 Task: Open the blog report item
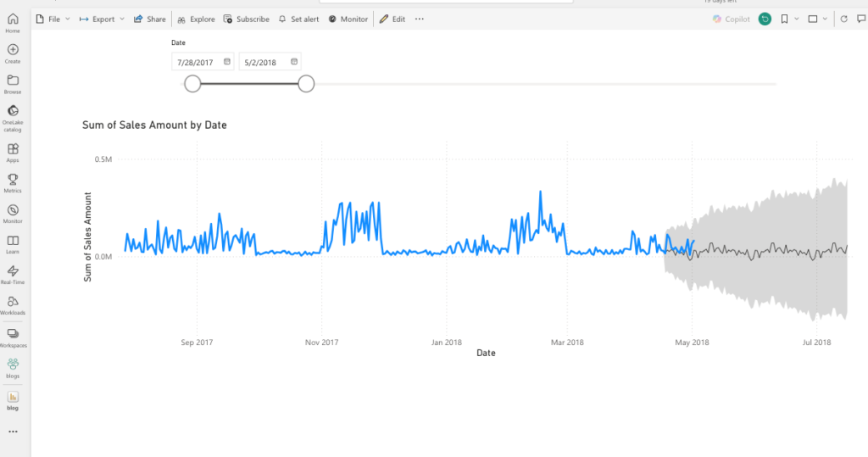[13, 401]
